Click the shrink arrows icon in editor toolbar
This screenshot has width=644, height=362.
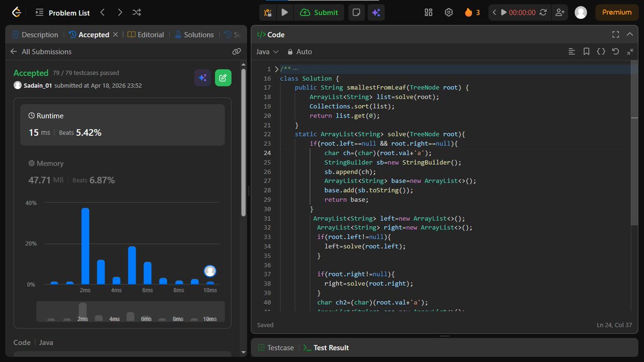(x=630, y=51)
